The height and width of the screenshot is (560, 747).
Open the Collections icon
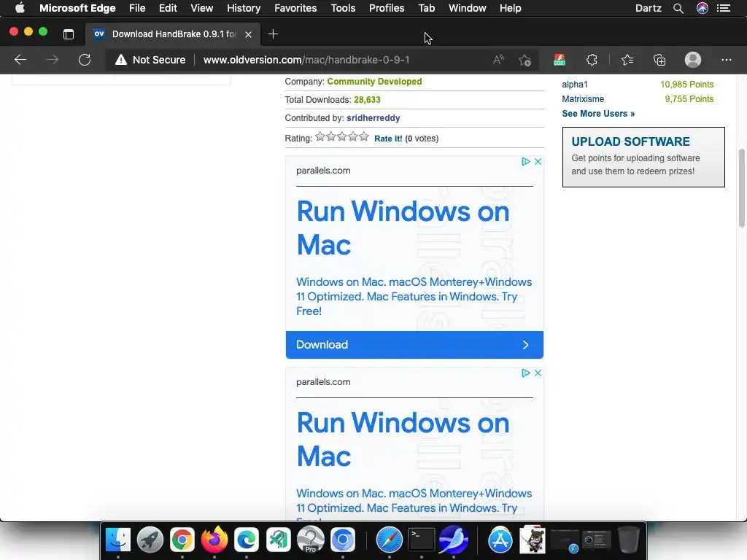[x=659, y=60]
